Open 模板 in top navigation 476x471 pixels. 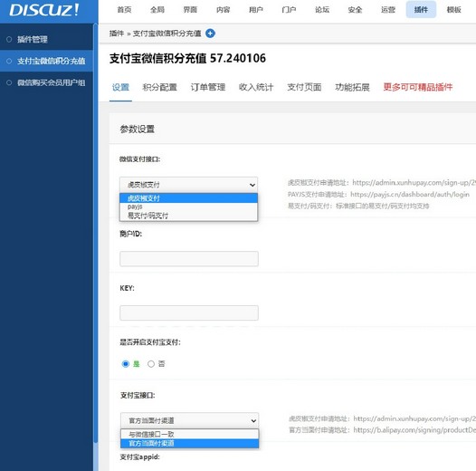pos(454,10)
